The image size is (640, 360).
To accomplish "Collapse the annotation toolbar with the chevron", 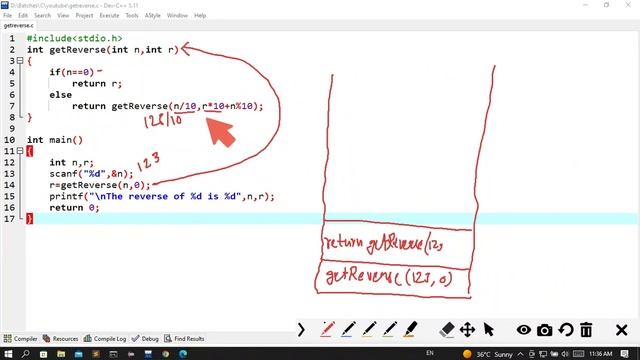I will click(301, 329).
